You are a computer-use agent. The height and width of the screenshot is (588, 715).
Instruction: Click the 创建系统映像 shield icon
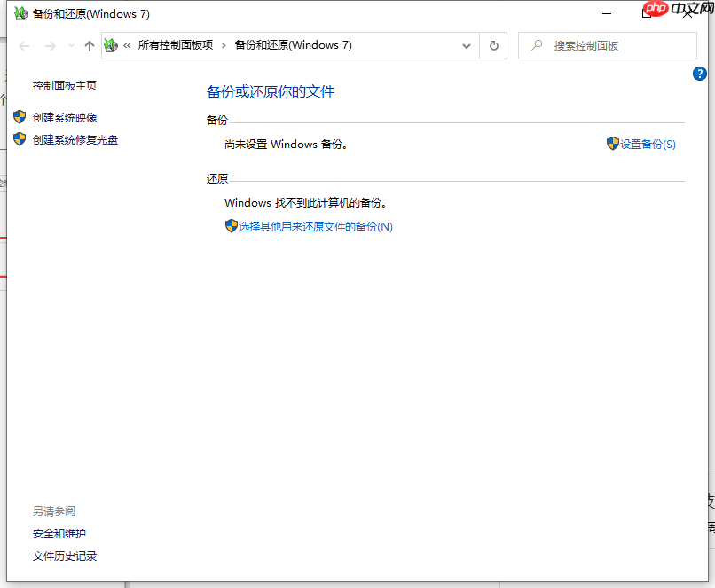(x=20, y=117)
